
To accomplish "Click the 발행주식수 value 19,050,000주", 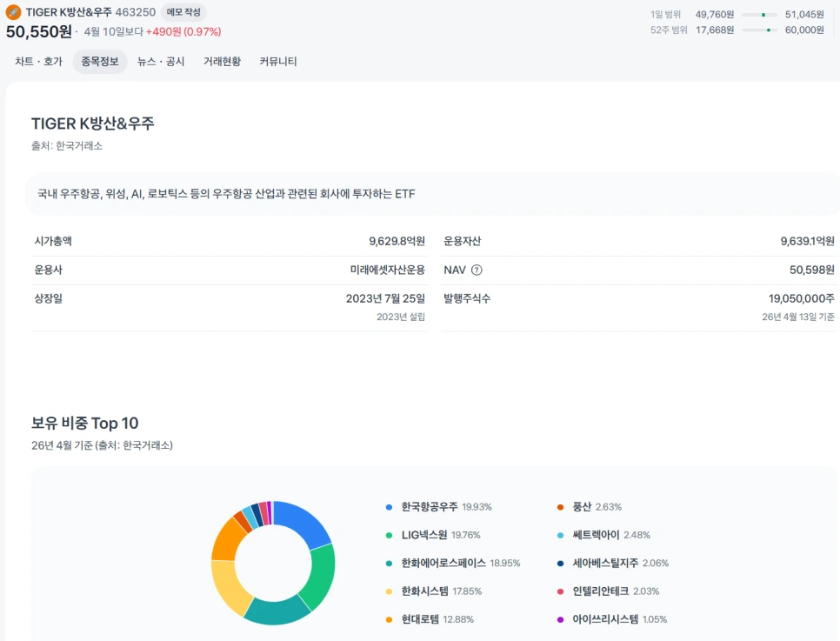I will pyautogui.click(x=802, y=298).
